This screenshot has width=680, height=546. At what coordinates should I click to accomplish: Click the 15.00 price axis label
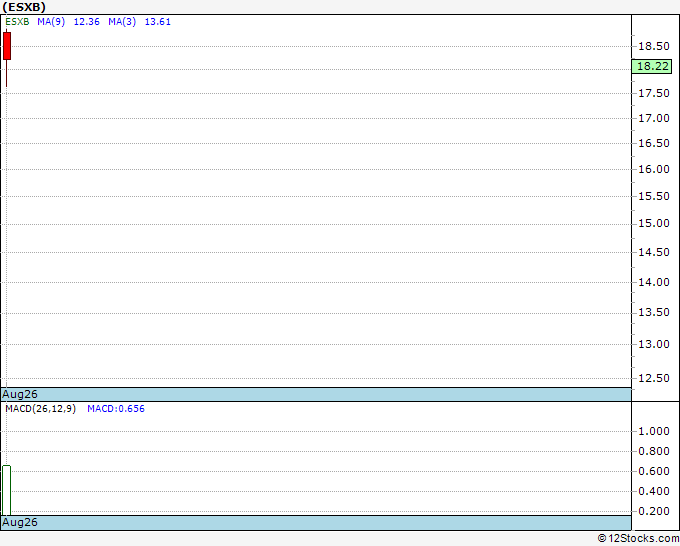654,223
